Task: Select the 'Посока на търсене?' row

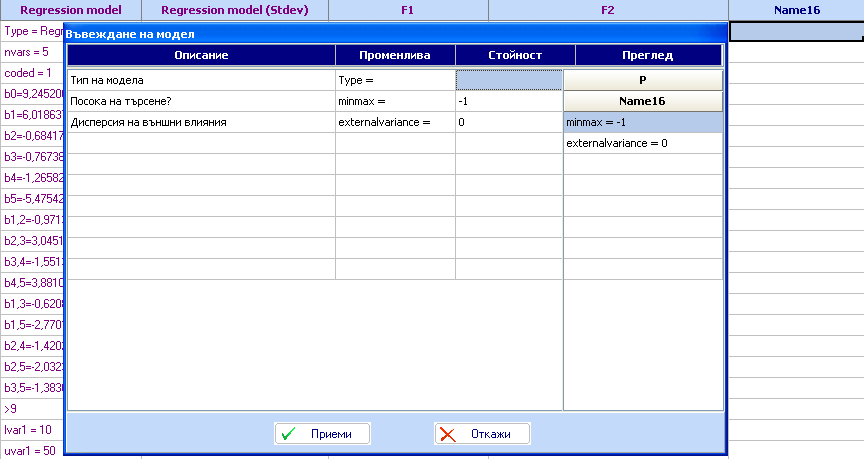Action: [200, 101]
